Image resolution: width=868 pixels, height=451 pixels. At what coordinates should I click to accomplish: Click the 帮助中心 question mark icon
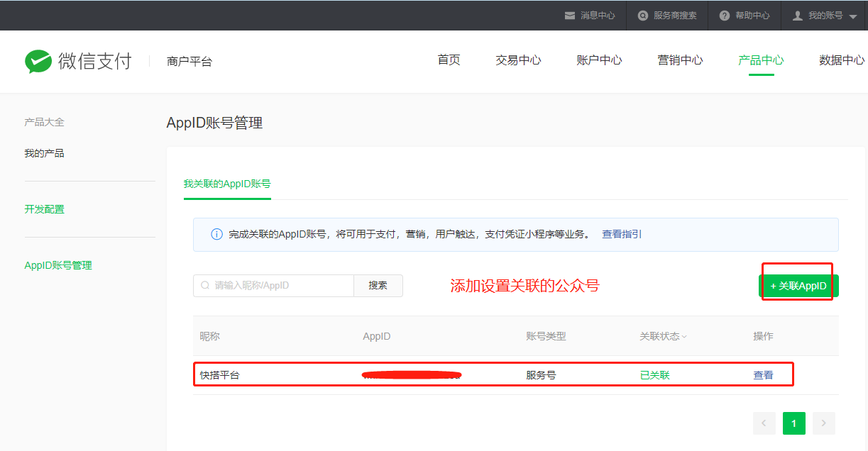(724, 16)
